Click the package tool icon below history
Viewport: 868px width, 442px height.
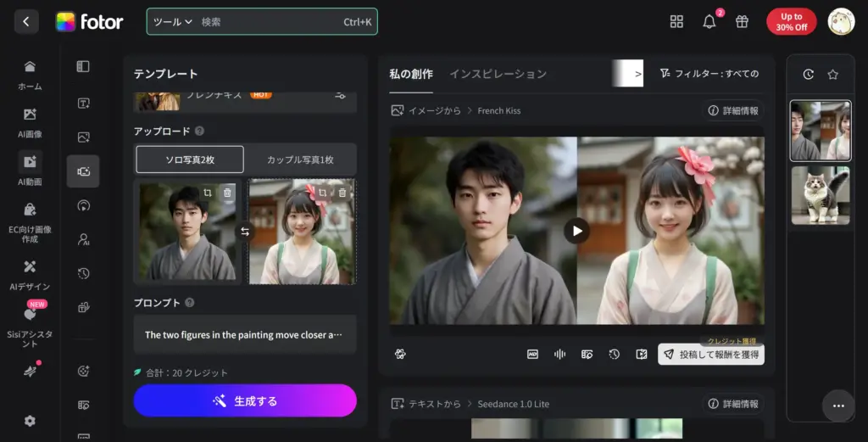(84, 307)
